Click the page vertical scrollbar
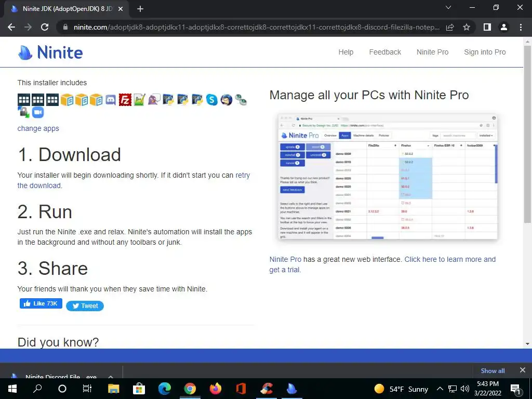The image size is (532, 399). (527, 135)
